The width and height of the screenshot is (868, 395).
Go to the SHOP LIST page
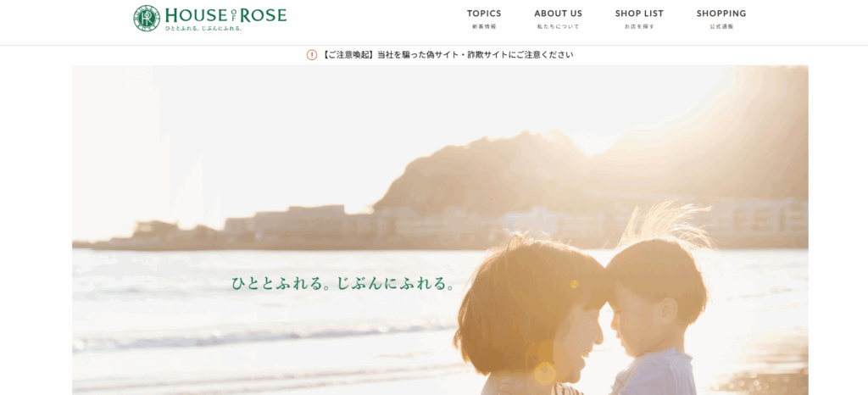coord(639,14)
